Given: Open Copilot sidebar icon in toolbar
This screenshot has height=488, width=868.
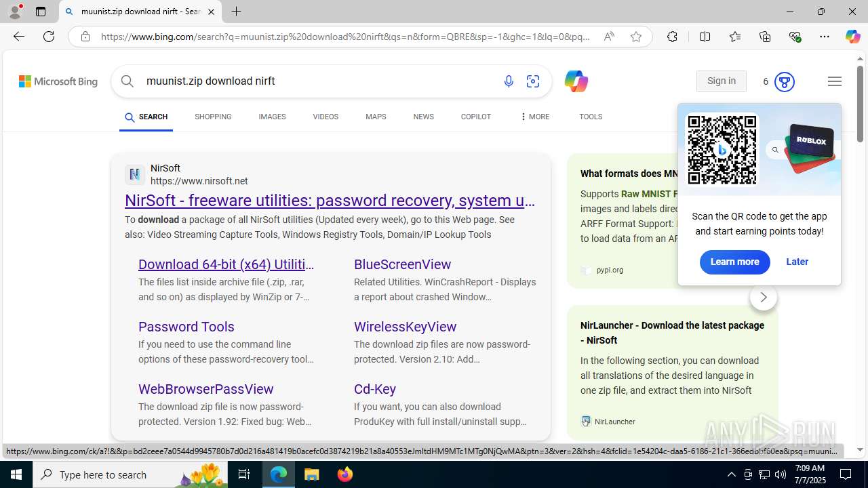Looking at the screenshot, I should pyautogui.click(x=852, y=37).
